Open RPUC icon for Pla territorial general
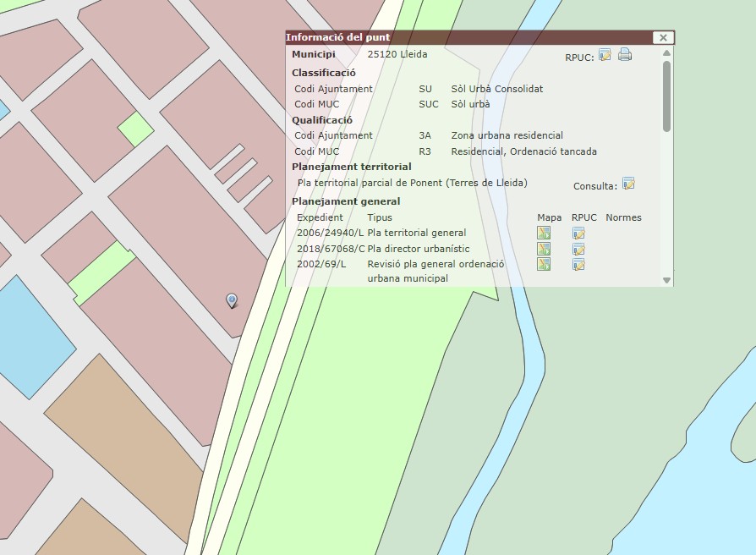The height and width of the screenshot is (555, 756). (578, 234)
